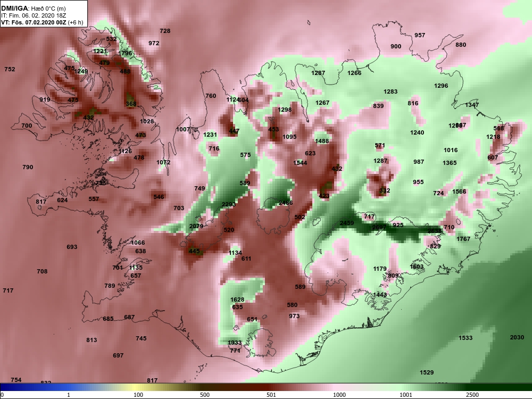Click the map value 752
This screenshot has height=399, width=532.
click(10, 69)
